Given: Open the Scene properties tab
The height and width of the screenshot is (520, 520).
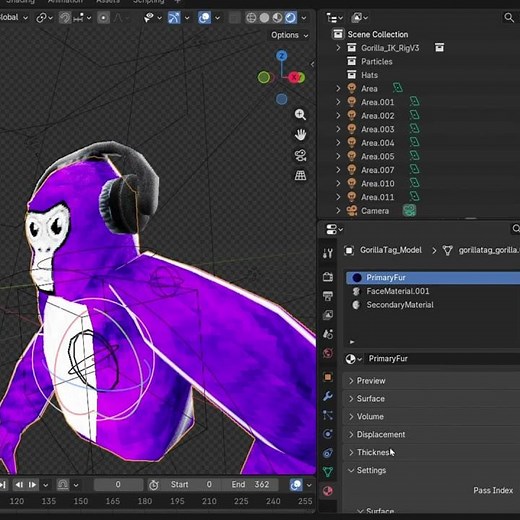Looking at the screenshot, I should pos(328,334).
